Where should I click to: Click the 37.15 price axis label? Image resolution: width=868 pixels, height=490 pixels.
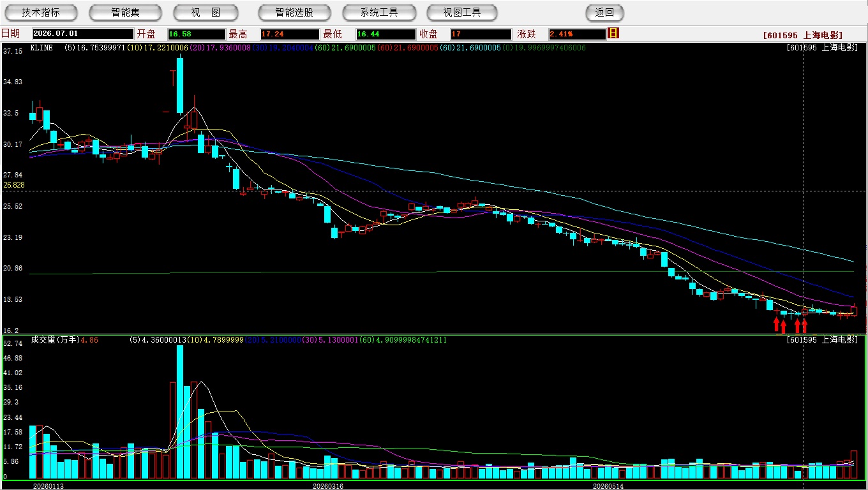click(13, 50)
